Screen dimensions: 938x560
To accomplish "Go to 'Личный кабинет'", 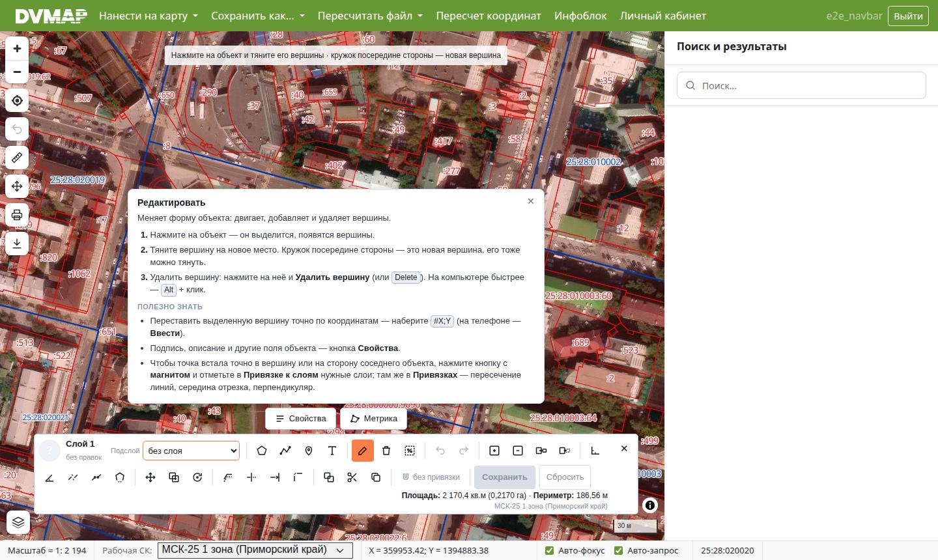I will click(662, 16).
